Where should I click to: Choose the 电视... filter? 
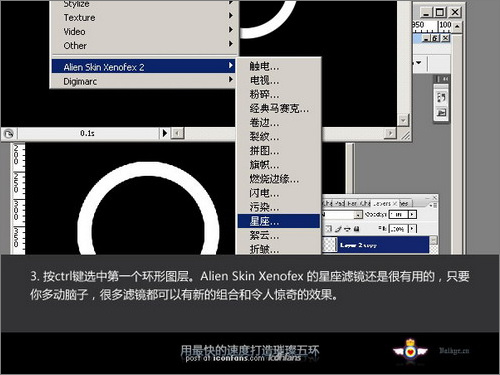point(279,80)
